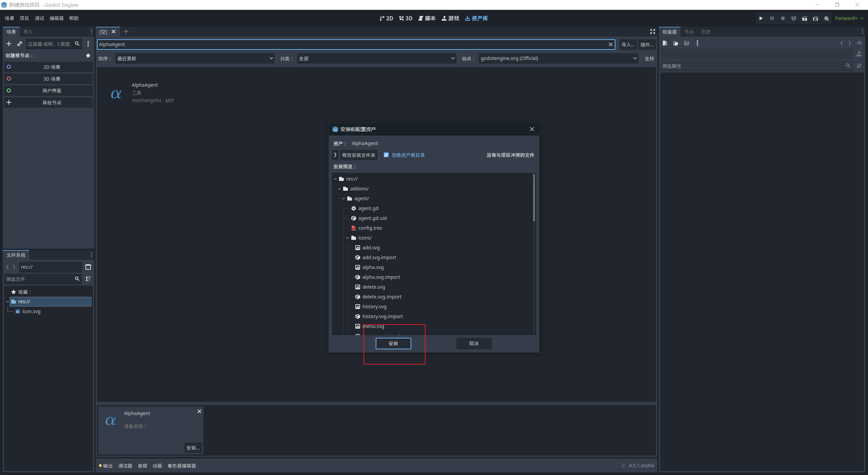868x475 pixels.
Task: Click the load resource folder icon in Inspector
Action: click(x=675, y=43)
